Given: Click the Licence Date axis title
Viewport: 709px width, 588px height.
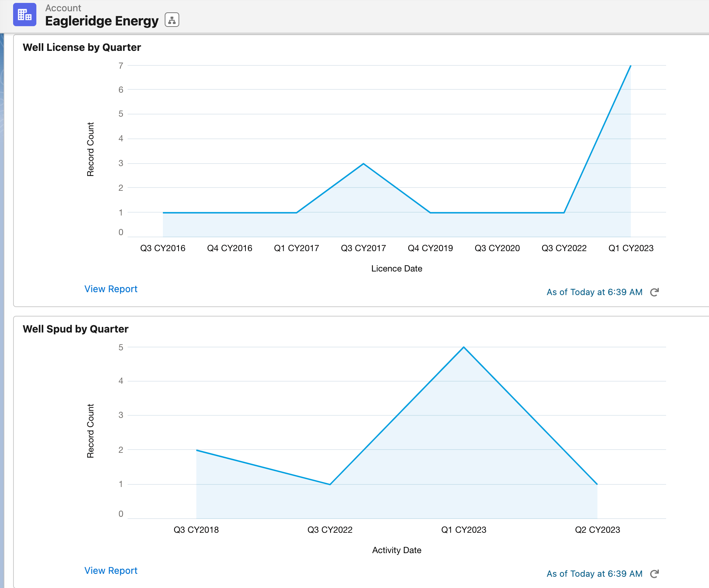Looking at the screenshot, I should point(397,269).
